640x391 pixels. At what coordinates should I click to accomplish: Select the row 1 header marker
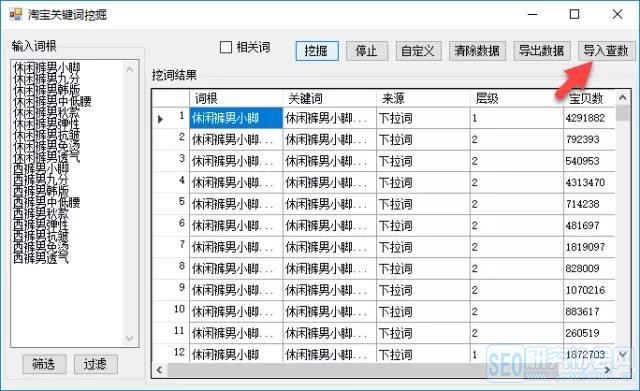tap(171, 118)
